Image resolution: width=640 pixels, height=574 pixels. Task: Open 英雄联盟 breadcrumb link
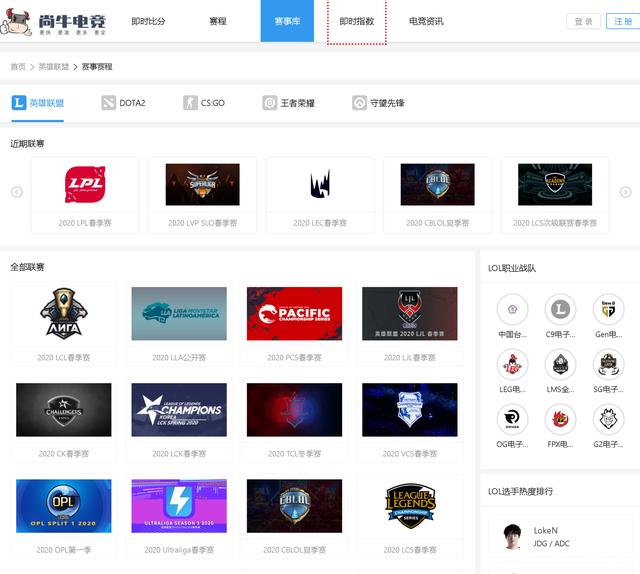[53, 67]
